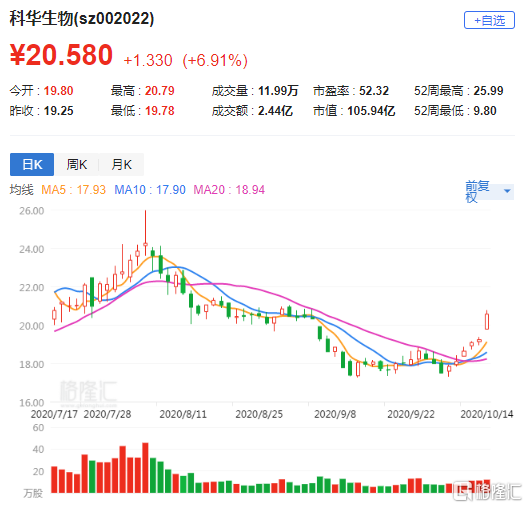Click the 2020/8/11 date axis label
This screenshot has width=528, height=508.
pos(183,414)
